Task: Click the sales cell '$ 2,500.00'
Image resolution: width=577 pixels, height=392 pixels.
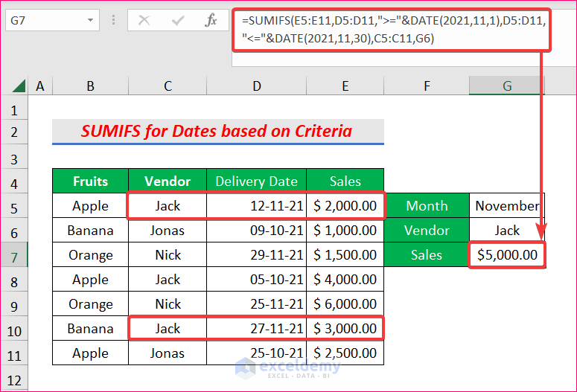Action: tap(345, 353)
